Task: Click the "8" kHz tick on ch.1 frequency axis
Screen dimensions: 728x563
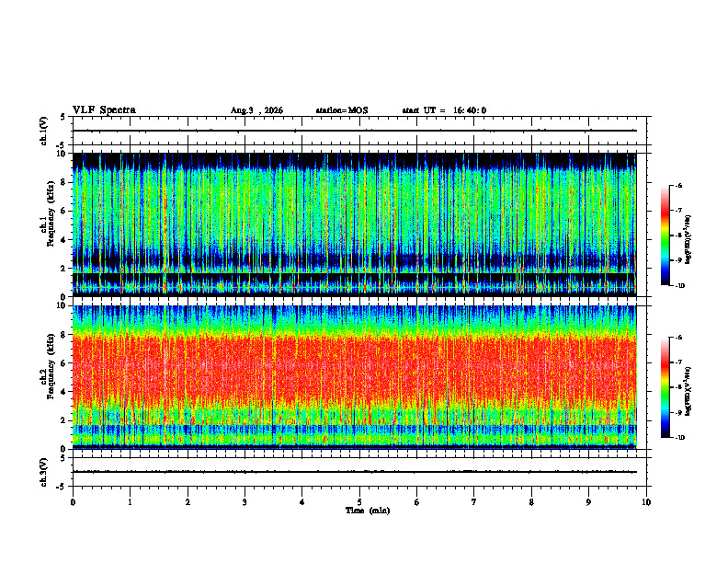Action: point(64,182)
